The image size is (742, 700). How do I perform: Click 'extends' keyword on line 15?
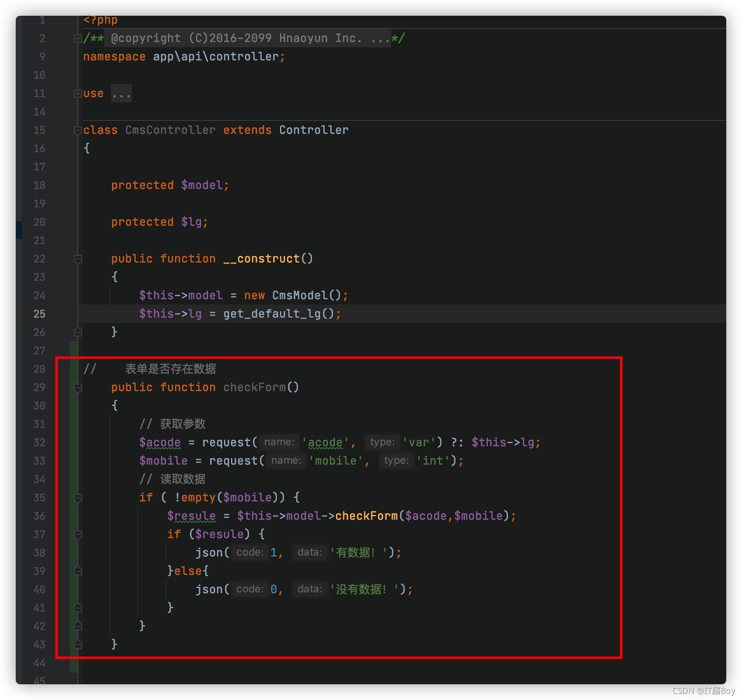pyautogui.click(x=247, y=130)
